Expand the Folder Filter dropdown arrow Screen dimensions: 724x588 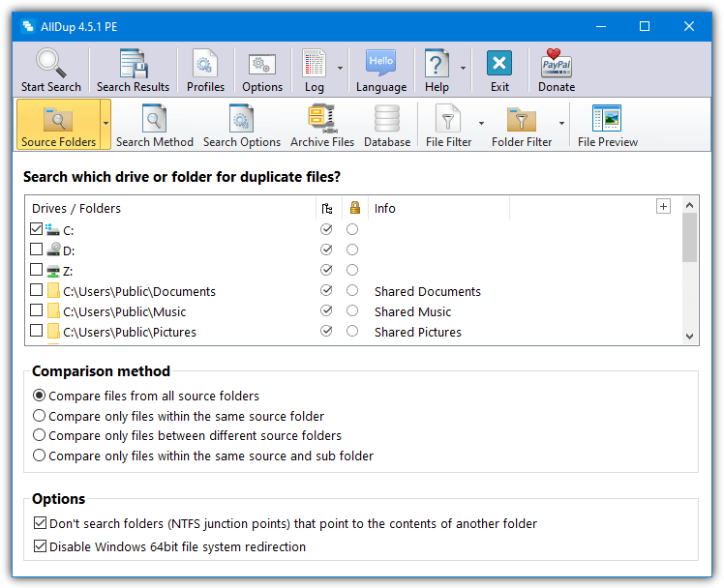pyautogui.click(x=561, y=124)
